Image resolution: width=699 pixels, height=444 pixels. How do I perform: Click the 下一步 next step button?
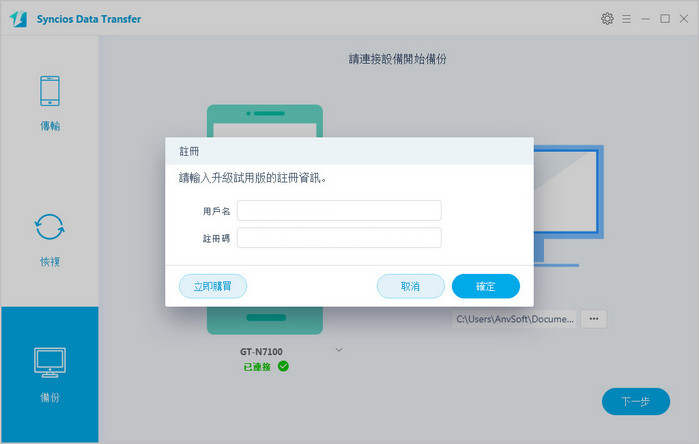coord(636,401)
